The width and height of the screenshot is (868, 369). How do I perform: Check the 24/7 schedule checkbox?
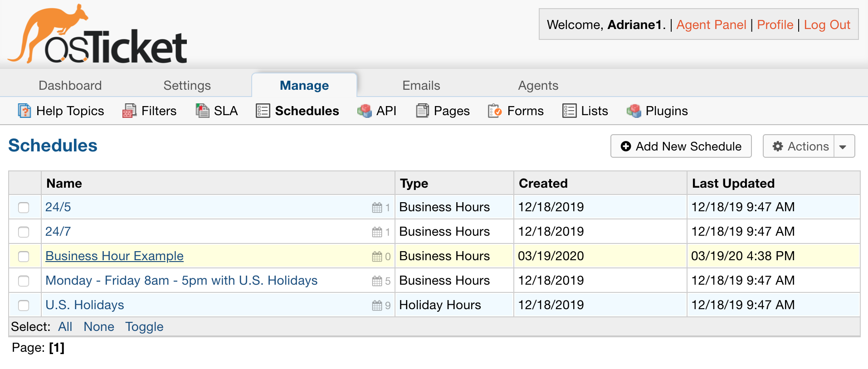(x=24, y=232)
